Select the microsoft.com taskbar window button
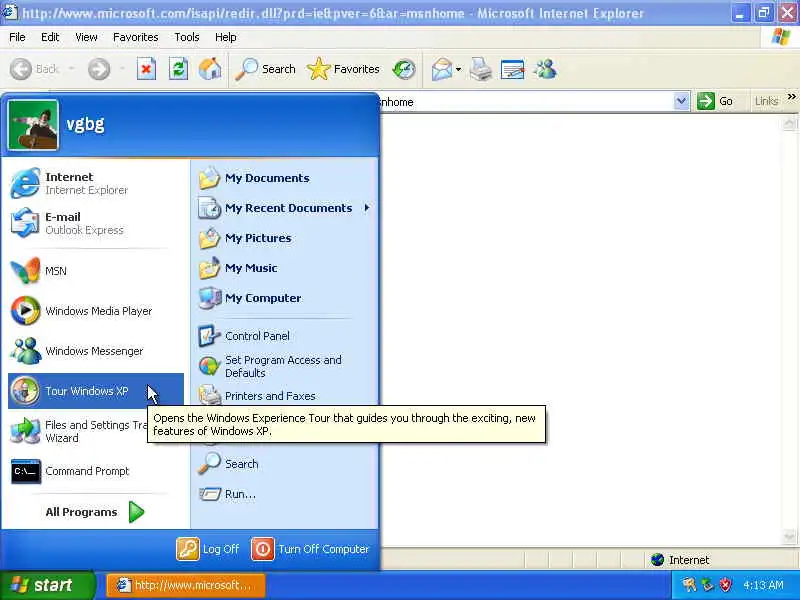This screenshot has width=800, height=600. (186, 585)
